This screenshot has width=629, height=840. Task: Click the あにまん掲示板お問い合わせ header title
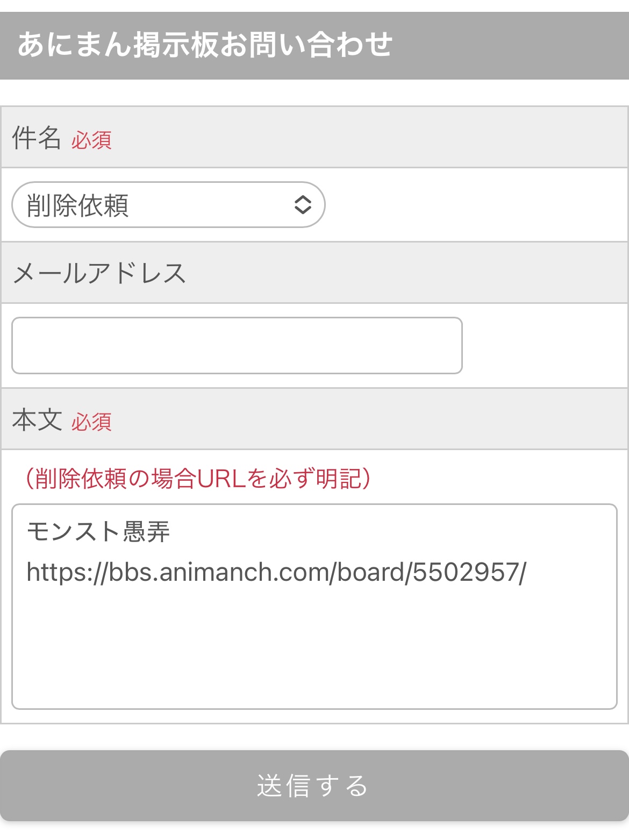coord(205,45)
